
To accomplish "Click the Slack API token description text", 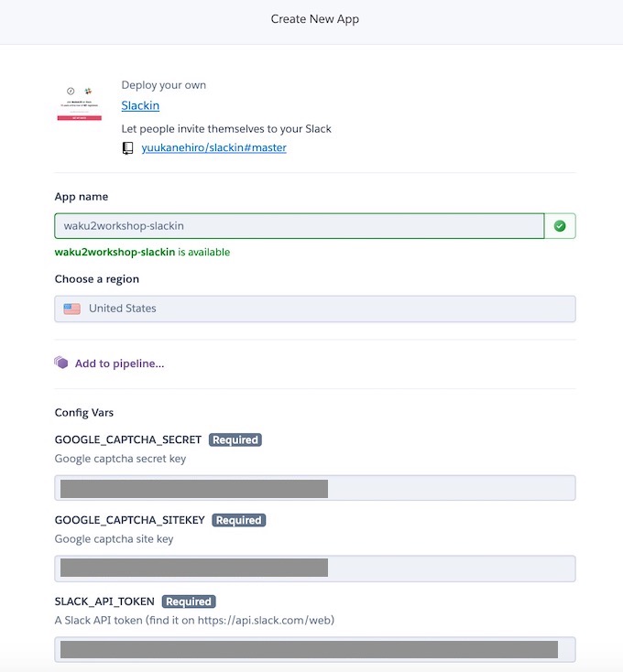I will click(x=194, y=620).
